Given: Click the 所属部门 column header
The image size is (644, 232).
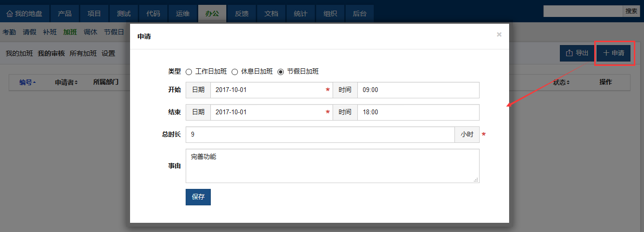Looking at the screenshot, I should (106, 82).
